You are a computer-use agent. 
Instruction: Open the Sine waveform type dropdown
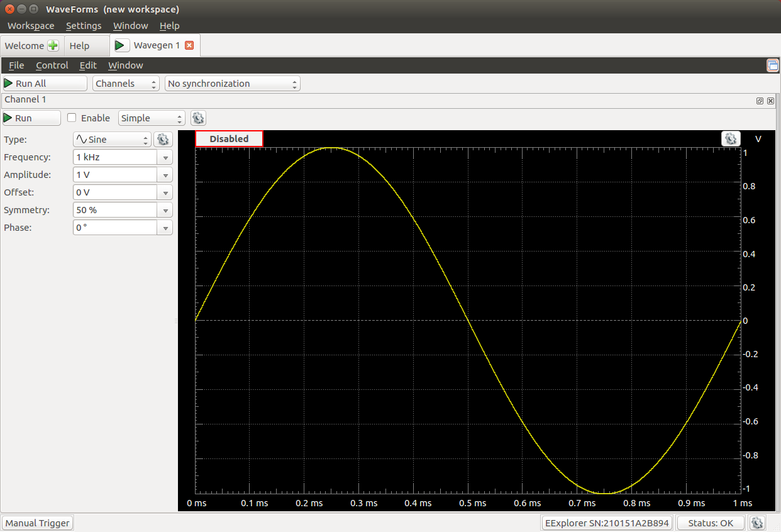click(x=112, y=140)
